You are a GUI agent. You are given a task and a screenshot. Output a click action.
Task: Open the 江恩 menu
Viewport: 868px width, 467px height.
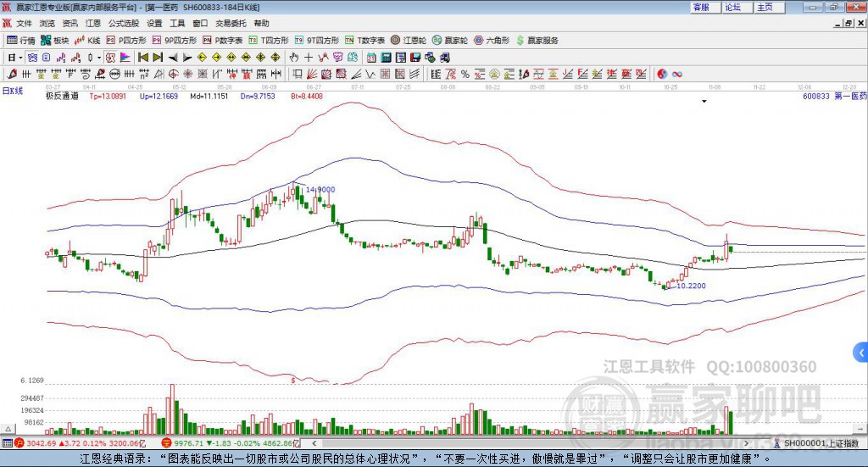[x=93, y=23]
